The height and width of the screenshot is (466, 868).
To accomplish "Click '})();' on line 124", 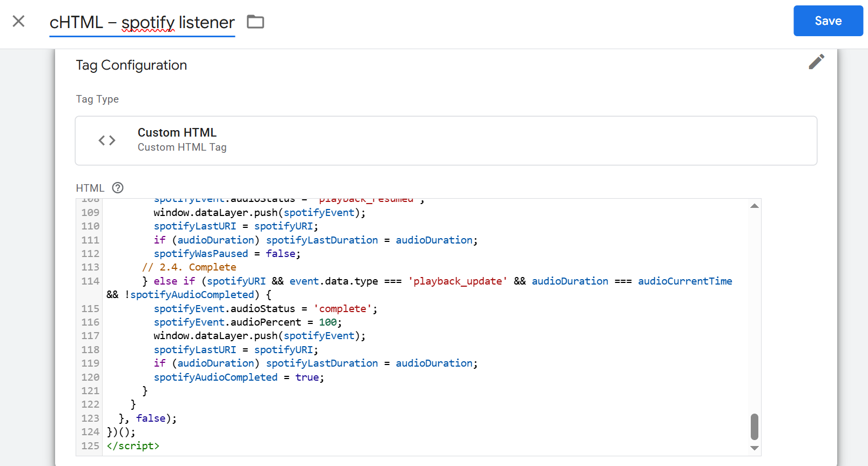I will pyautogui.click(x=121, y=432).
